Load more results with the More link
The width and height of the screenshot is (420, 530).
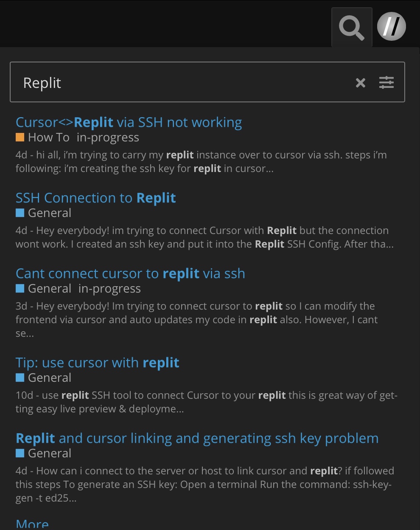tap(32, 524)
